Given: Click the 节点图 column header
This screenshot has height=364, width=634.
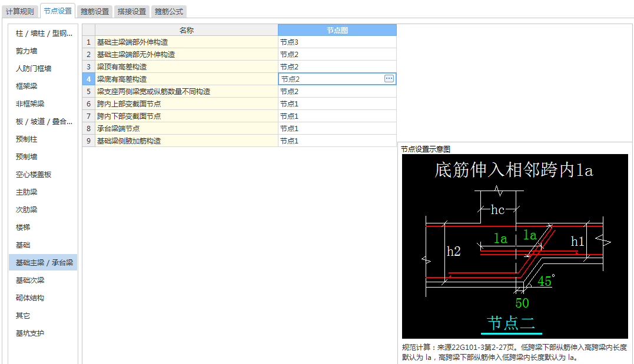Looking at the screenshot, I should pyautogui.click(x=337, y=30).
